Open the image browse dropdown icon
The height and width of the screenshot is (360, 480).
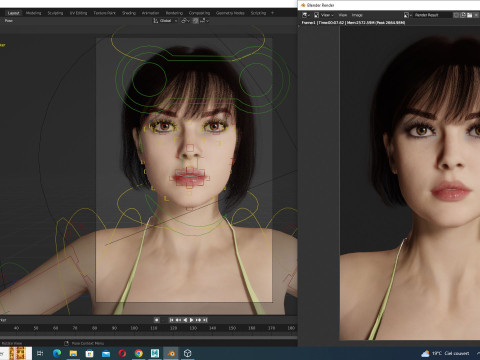(408, 15)
